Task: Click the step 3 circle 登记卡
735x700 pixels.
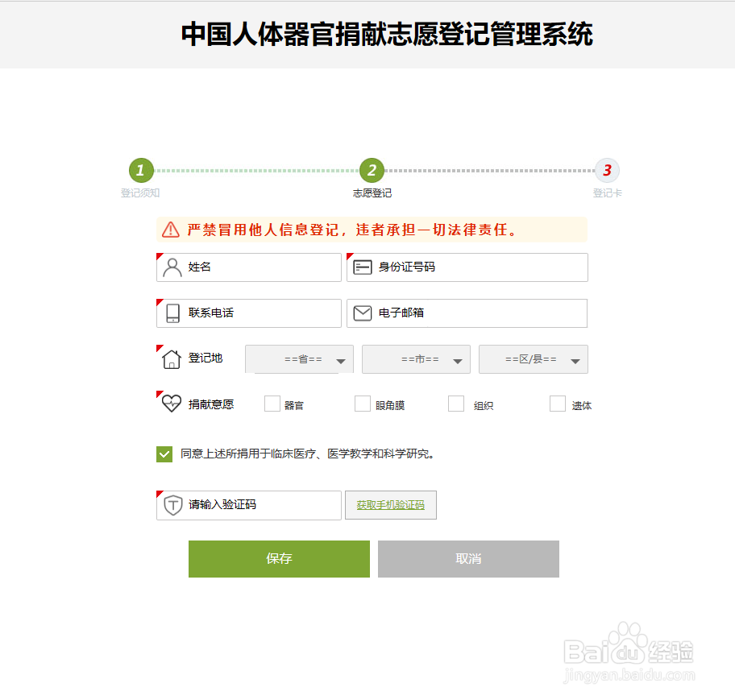Action: [x=607, y=170]
